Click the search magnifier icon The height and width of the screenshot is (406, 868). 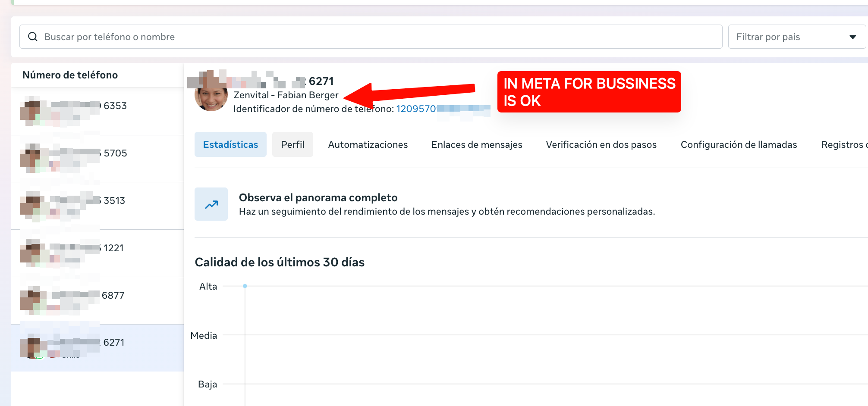tap(33, 37)
